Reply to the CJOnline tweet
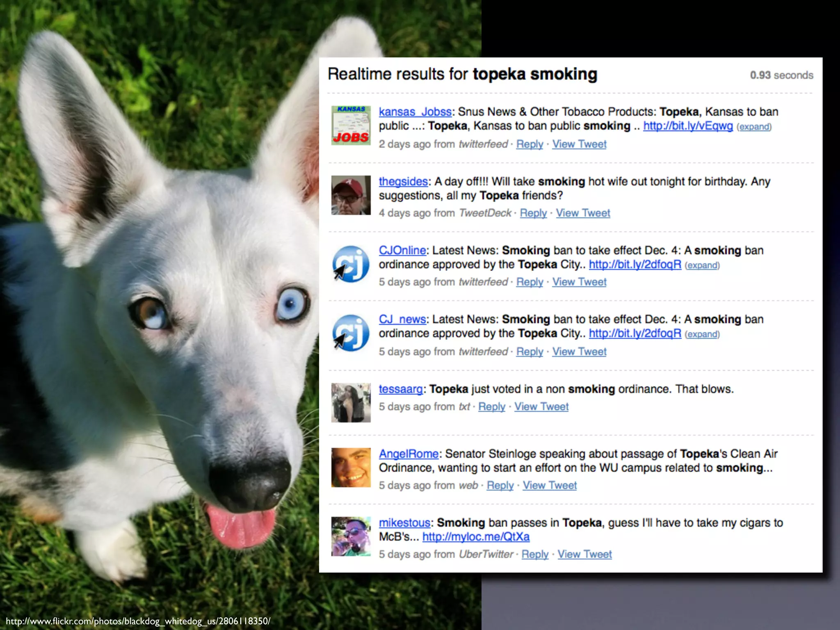Screen dimensions: 840x630 [530, 282]
